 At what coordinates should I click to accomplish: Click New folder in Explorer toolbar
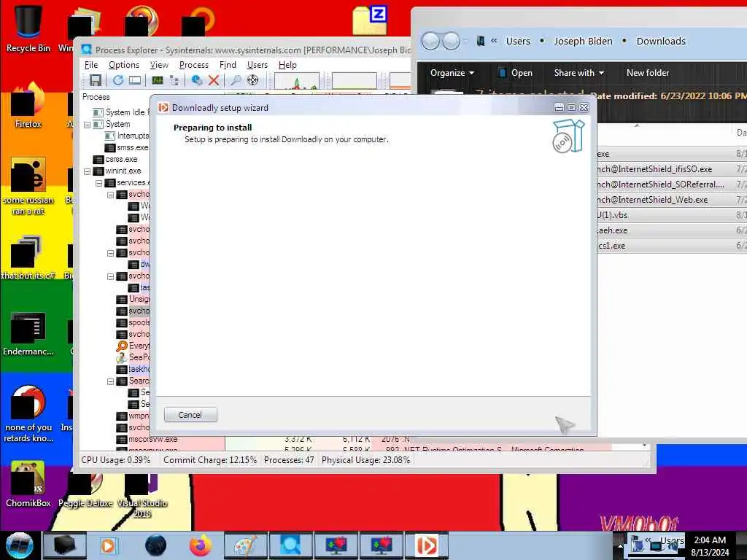point(648,73)
